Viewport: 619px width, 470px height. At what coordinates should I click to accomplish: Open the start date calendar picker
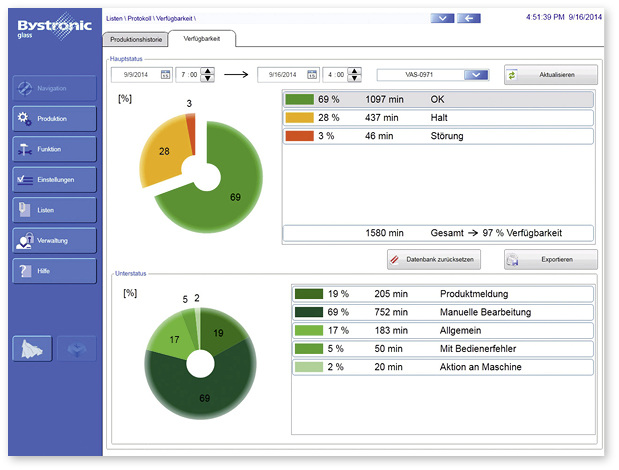165,75
